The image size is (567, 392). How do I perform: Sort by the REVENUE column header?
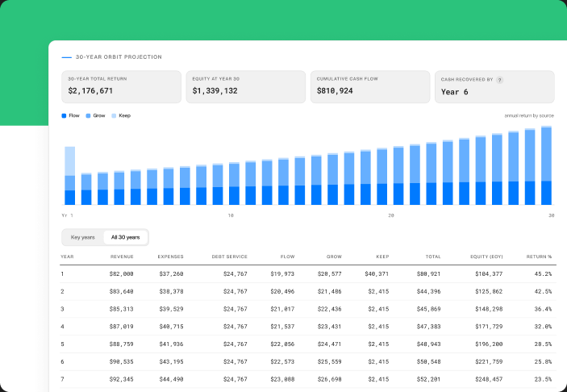122,256
